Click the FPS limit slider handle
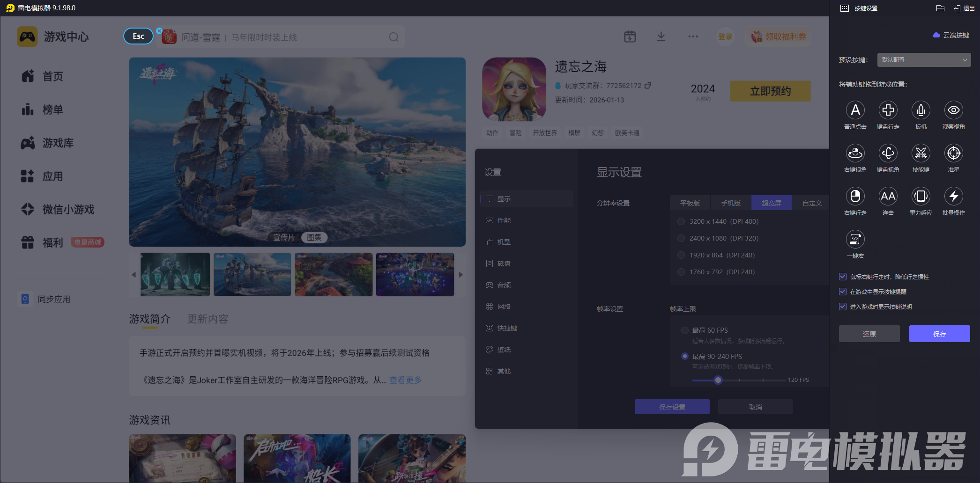Image resolution: width=980 pixels, height=483 pixels. click(x=718, y=380)
